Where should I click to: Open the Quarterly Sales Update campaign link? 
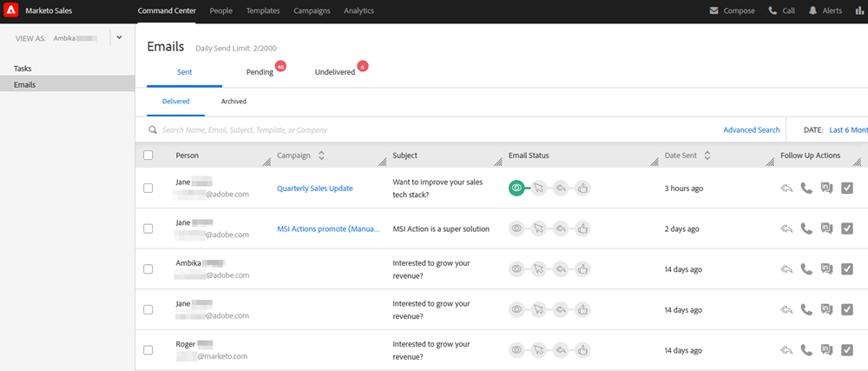click(315, 189)
